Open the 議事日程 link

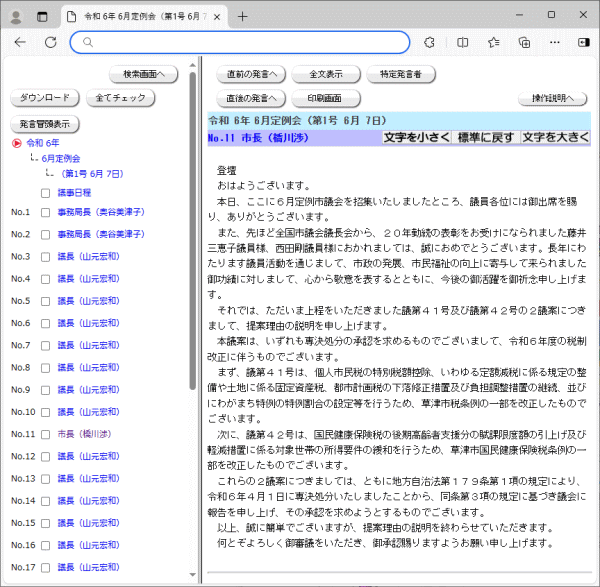pyautogui.click(x=74, y=193)
